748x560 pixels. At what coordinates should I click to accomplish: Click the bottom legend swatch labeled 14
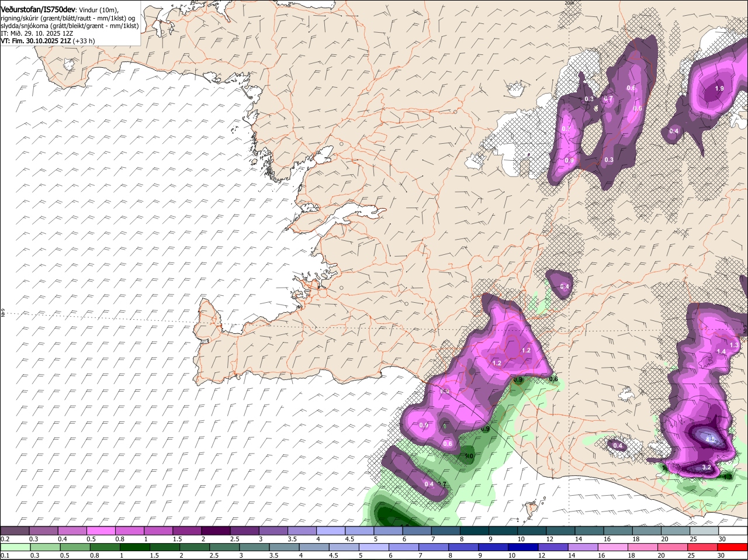[x=582, y=547]
